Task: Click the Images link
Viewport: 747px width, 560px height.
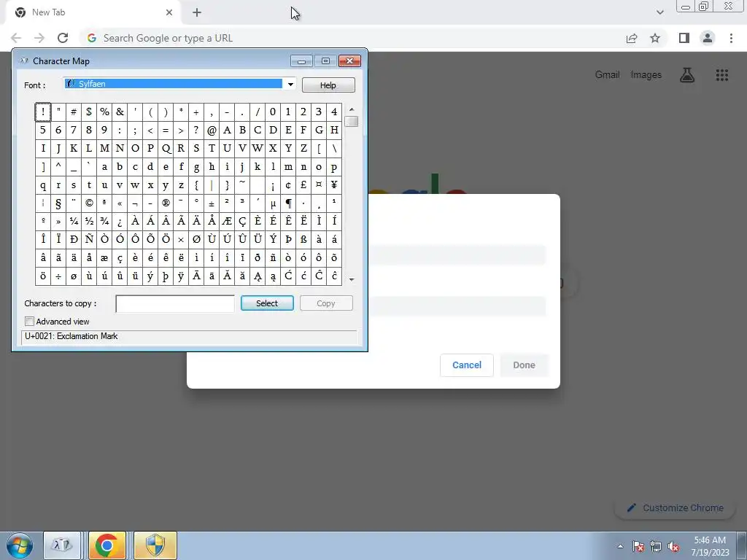Action: [x=646, y=75]
